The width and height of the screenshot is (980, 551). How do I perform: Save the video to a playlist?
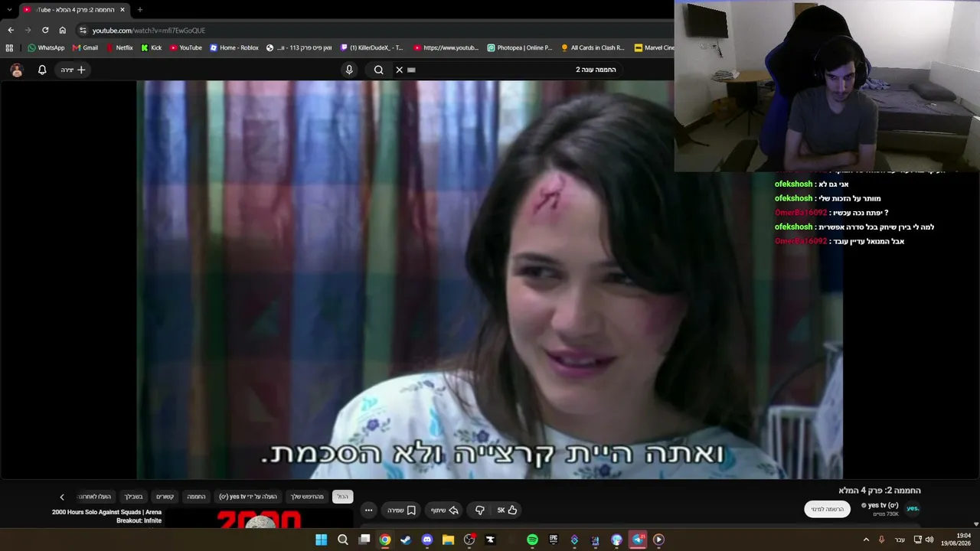coord(401,510)
